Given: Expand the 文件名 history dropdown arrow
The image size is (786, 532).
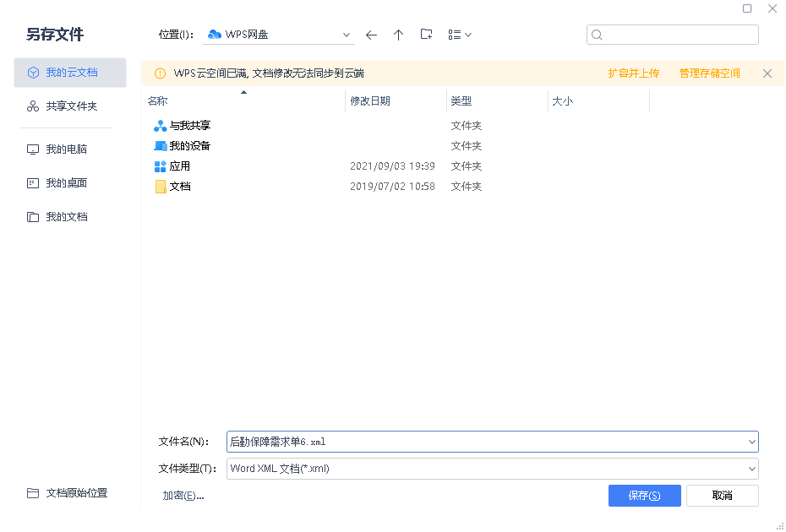Looking at the screenshot, I should (x=751, y=442).
